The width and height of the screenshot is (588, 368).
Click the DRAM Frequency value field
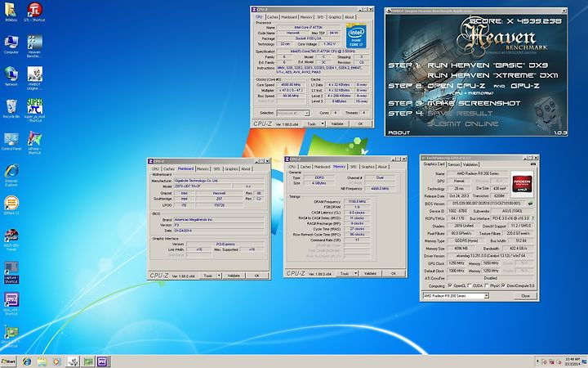[357, 202]
